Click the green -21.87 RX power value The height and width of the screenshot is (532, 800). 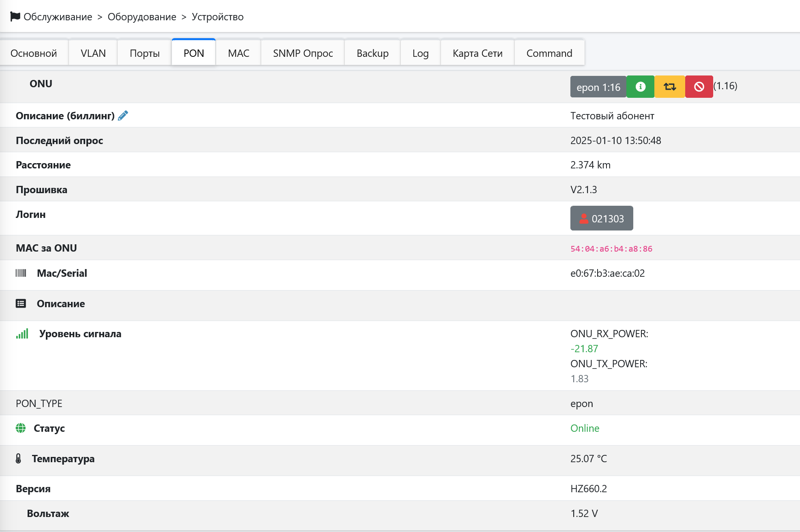coord(584,349)
